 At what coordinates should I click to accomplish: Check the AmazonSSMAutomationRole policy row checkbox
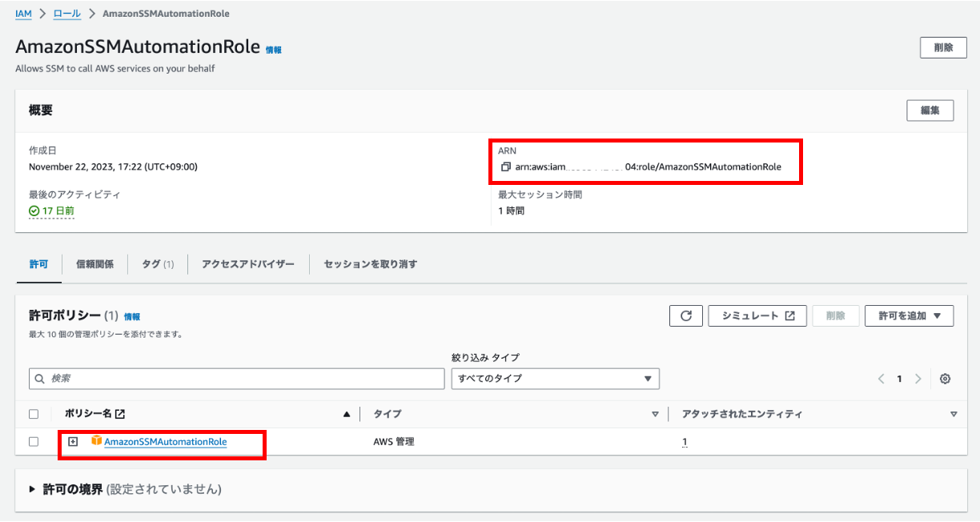coord(34,441)
